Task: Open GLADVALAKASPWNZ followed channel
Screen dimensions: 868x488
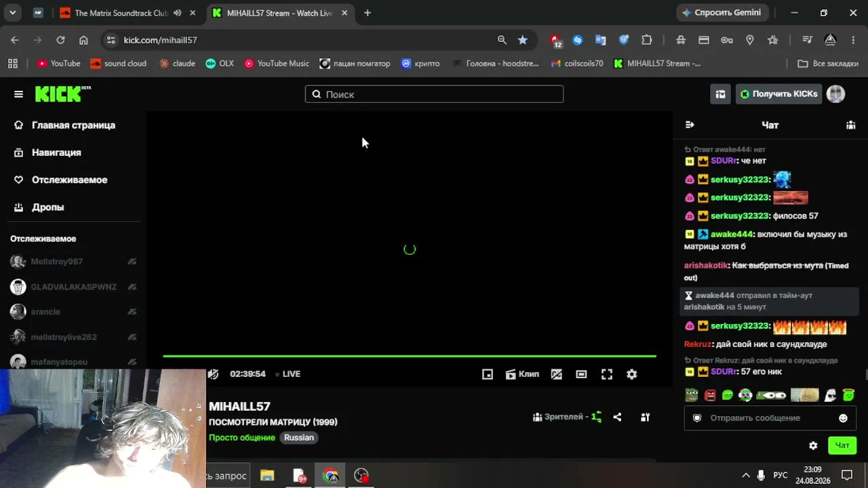Action: pyautogui.click(x=73, y=287)
